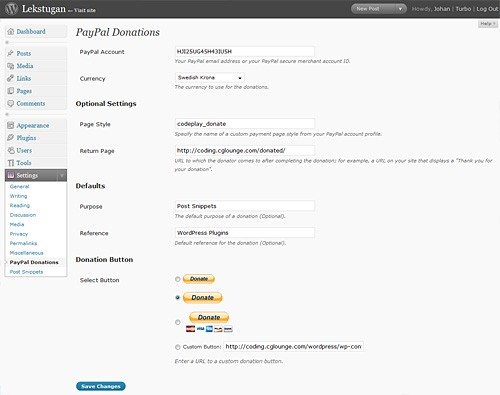Expand the New Post dropdown arrow
The width and height of the screenshot is (500, 395).
click(400, 9)
